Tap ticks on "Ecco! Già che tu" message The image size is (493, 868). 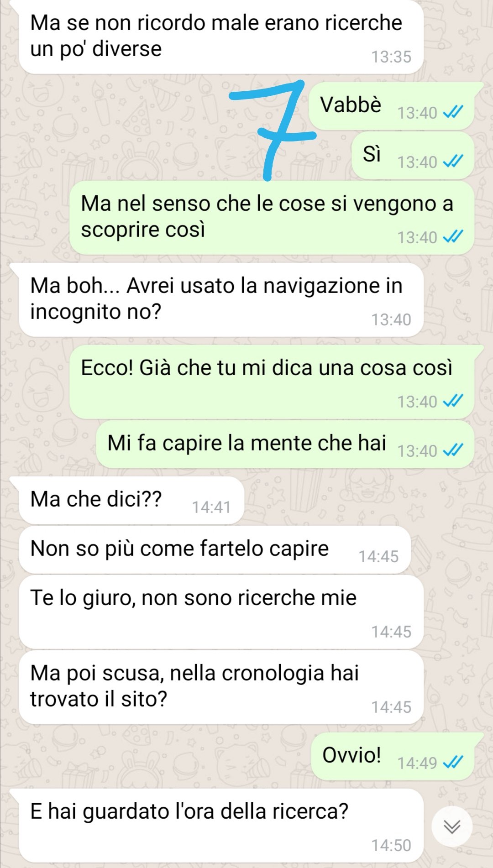[453, 401]
